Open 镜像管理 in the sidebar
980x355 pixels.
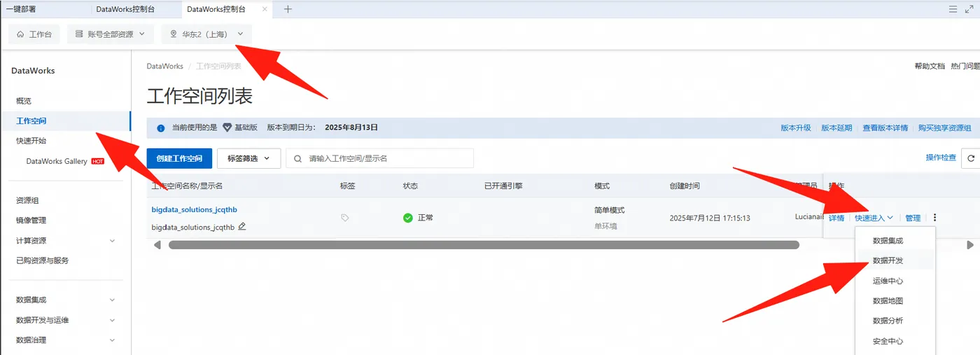pos(31,220)
